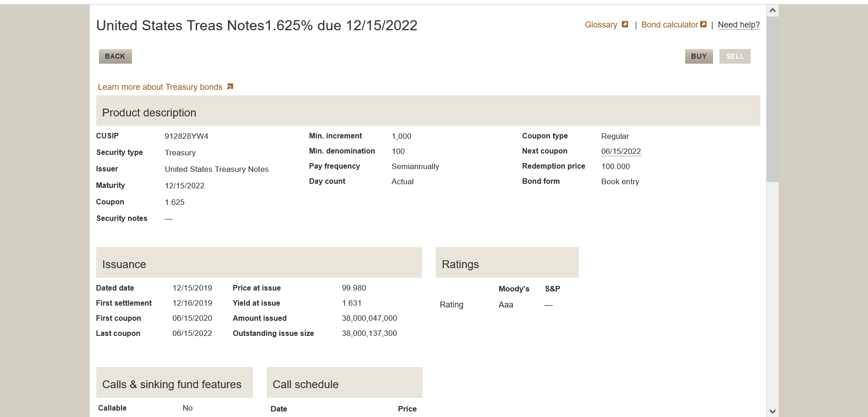Click the Bond form value Book entry
This screenshot has height=417, width=868.
(x=620, y=181)
